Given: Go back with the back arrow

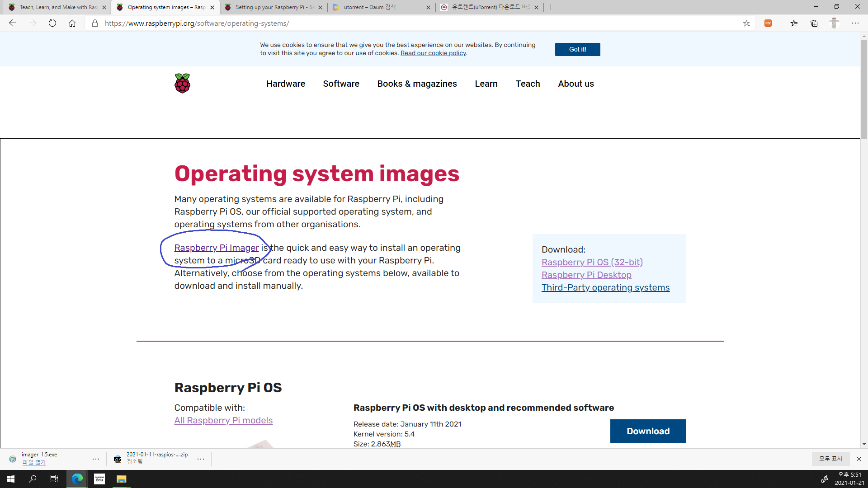Looking at the screenshot, I should point(13,23).
